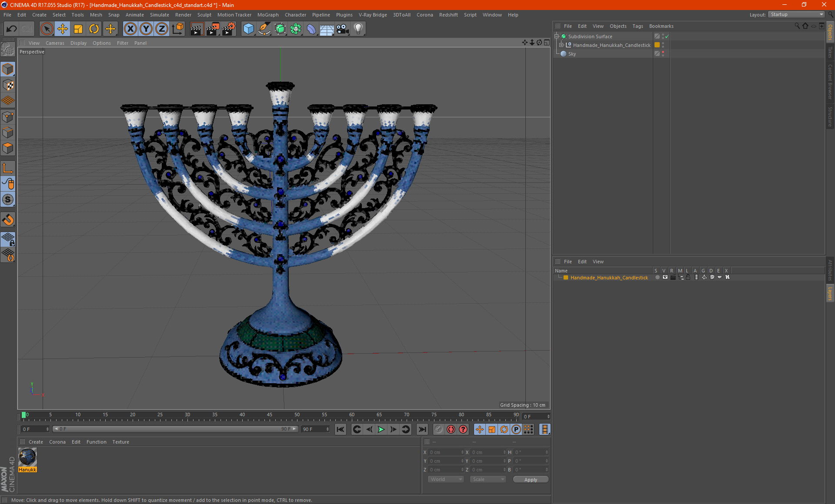
Task: Switch to Polygons mode
Action: pos(8,148)
